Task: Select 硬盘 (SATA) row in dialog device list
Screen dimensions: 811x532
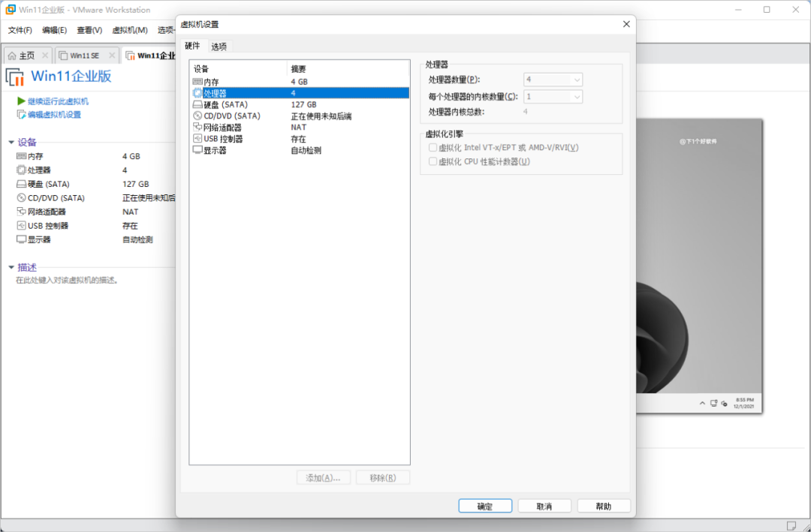Action: point(300,104)
